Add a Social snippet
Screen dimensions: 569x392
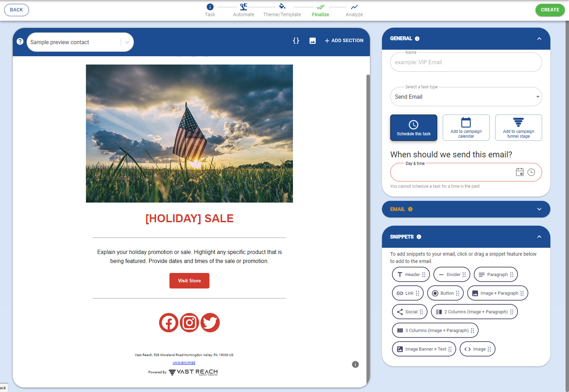click(x=410, y=312)
